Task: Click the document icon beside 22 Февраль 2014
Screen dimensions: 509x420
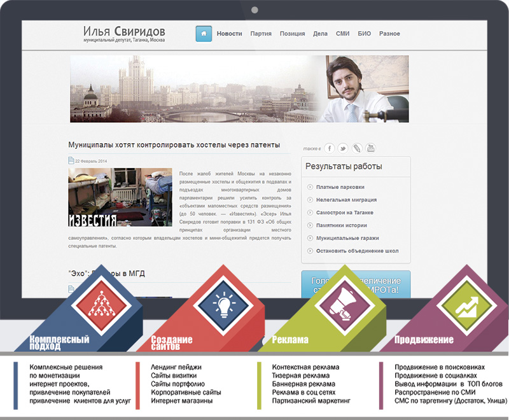Action: [71, 160]
